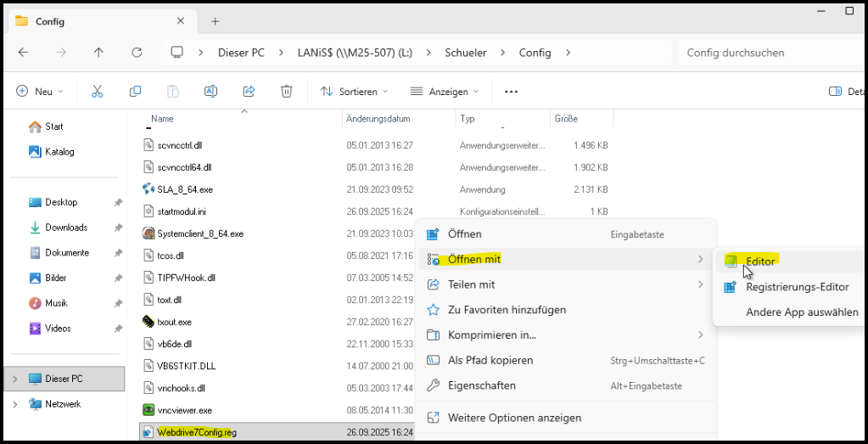Go up one folder level with the up arrow
Screen dimensions: 868x444
click(x=98, y=53)
